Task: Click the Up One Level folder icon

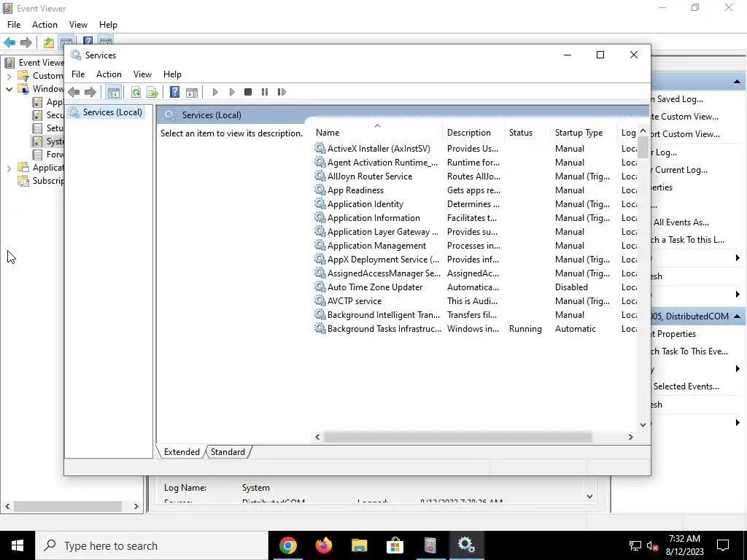Action: [x=49, y=43]
